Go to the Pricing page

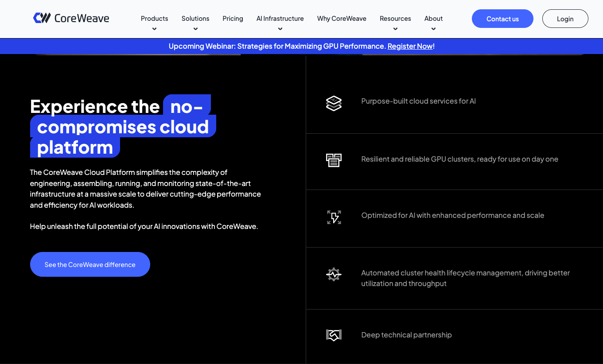pos(233,19)
